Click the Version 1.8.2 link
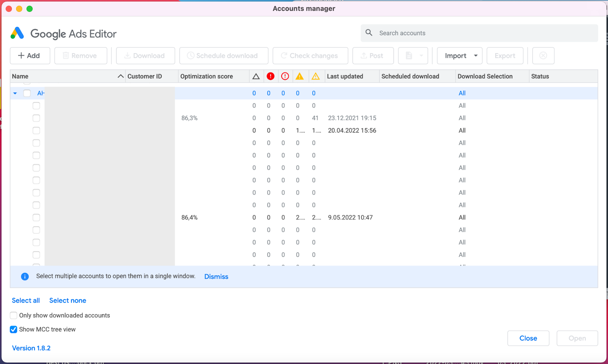Viewport: 608px width, 364px height. pyautogui.click(x=31, y=348)
